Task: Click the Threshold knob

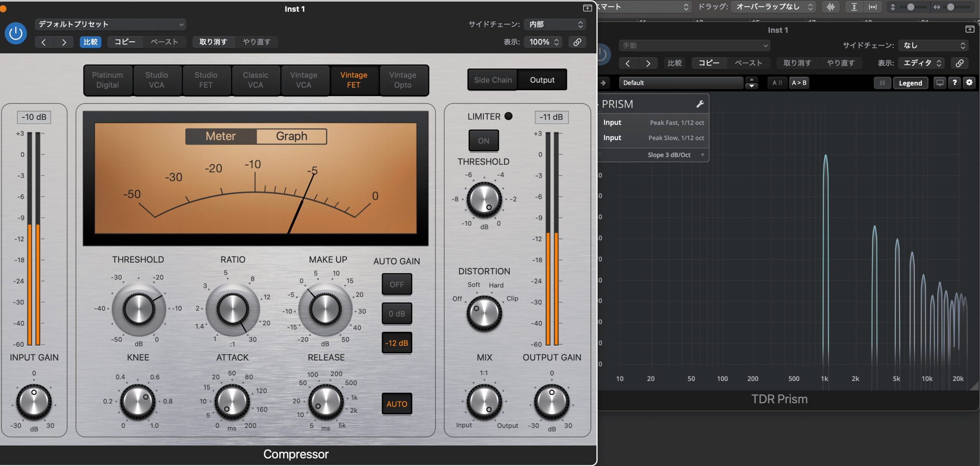Action: (138, 309)
